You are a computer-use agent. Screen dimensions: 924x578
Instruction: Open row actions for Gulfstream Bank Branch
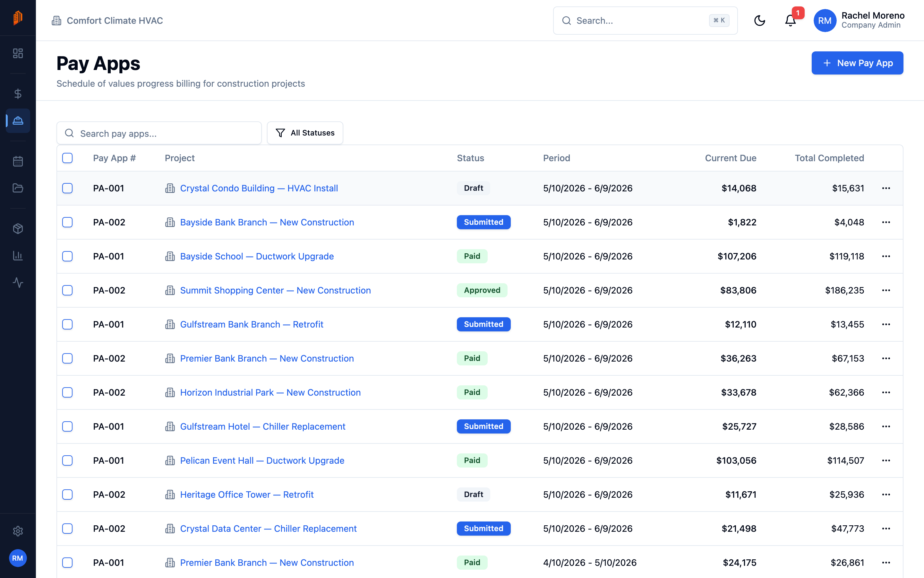pos(886,324)
